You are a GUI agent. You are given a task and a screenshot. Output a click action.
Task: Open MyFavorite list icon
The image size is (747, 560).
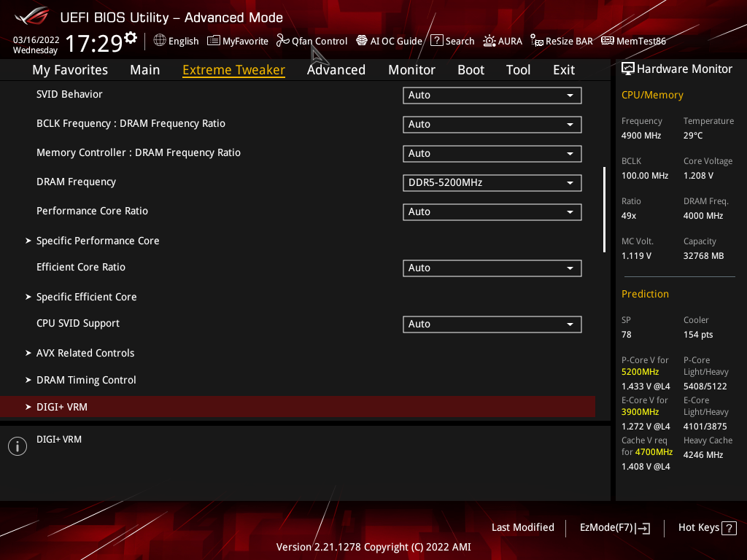[x=214, y=41]
